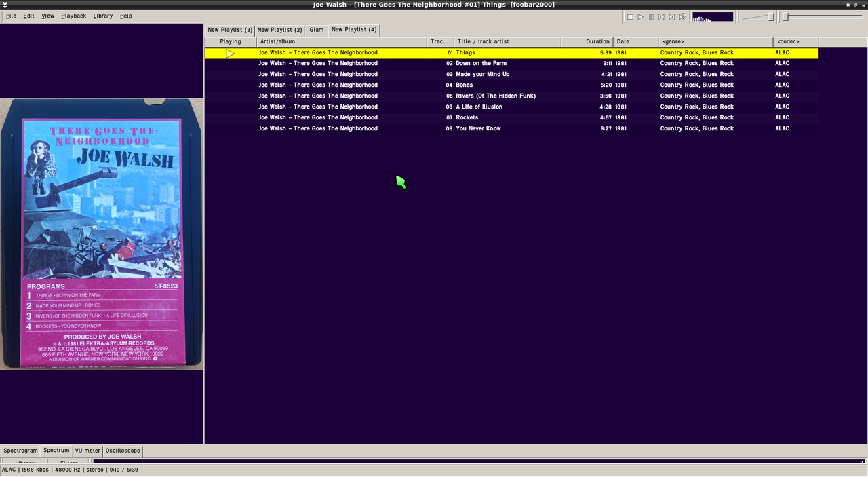Go to the previous track

[x=661, y=17]
